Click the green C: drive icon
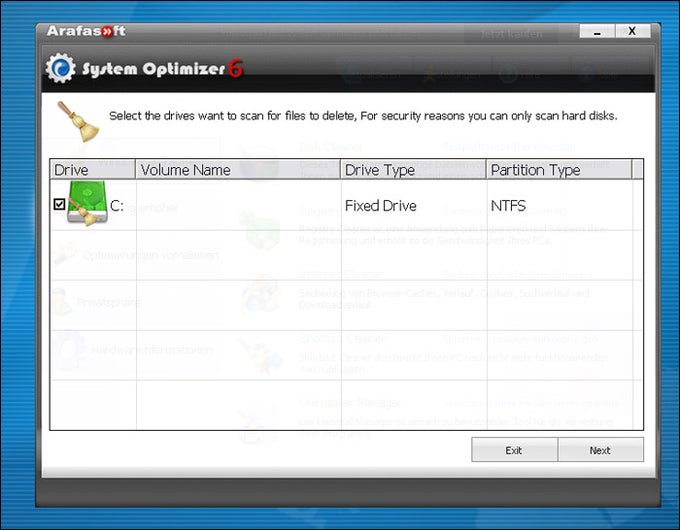Image resolution: width=680 pixels, height=530 pixels. pyautogui.click(x=88, y=203)
